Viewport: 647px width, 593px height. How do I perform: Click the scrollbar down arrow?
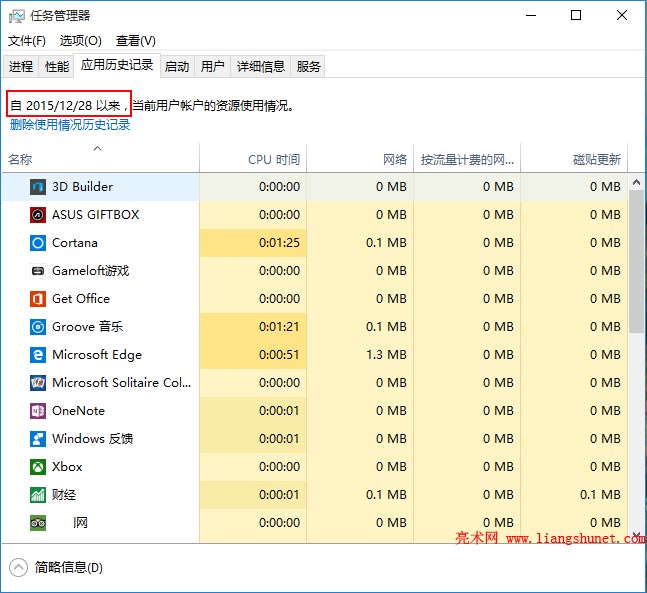636,534
